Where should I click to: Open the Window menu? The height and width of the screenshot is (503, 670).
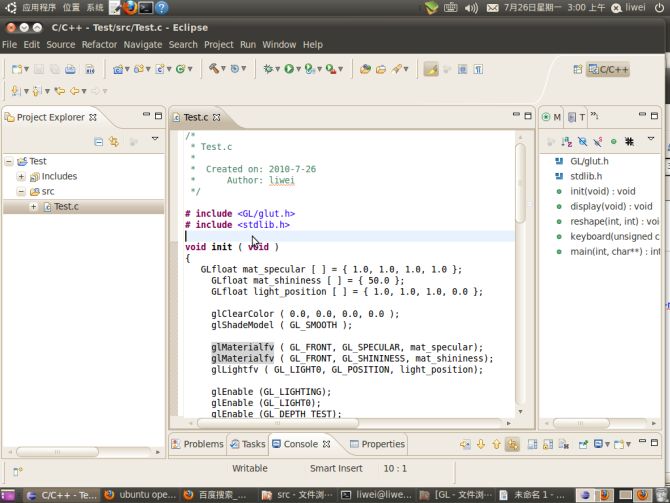coord(279,44)
